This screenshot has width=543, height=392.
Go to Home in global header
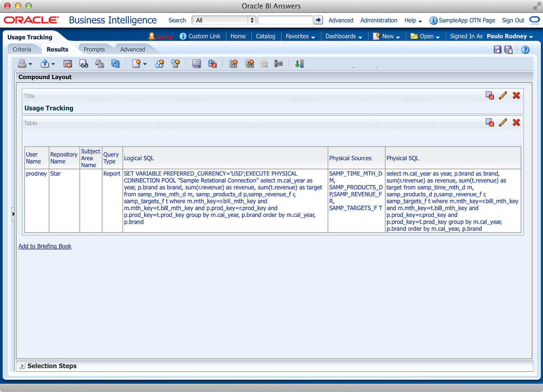coord(238,36)
